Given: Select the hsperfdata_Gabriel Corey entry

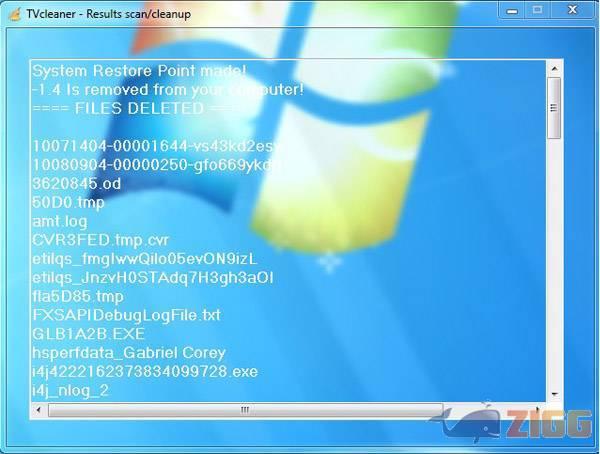Looking at the screenshot, I should pos(129,353).
